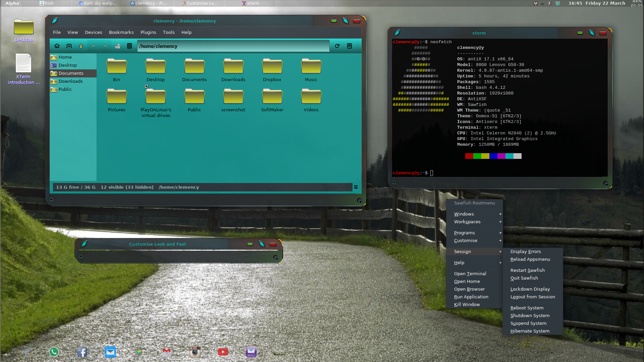Expand the Customise submenu

click(x=475, y=240)
